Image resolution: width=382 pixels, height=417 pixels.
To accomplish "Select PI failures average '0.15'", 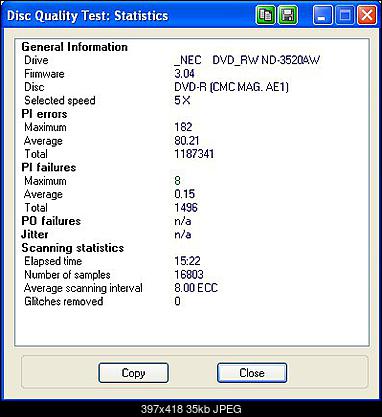I will pos(184,194).
